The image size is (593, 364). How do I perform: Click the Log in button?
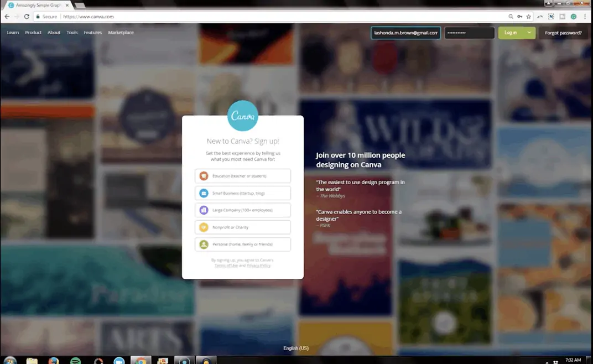click(511, 33)
